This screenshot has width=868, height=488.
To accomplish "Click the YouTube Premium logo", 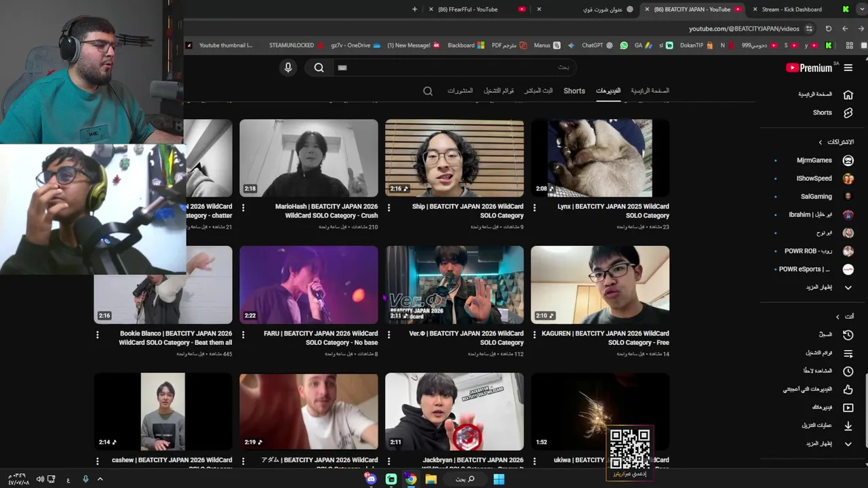I will click(x=809, y=68).
